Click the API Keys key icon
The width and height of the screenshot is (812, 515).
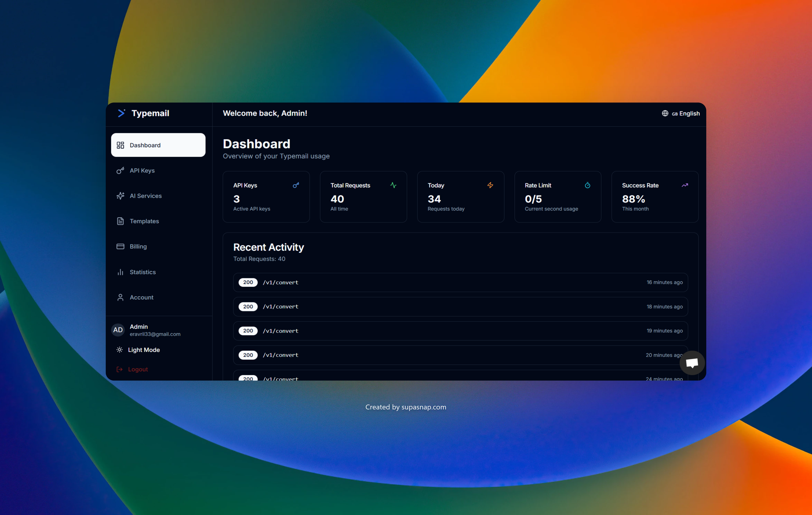120,171
